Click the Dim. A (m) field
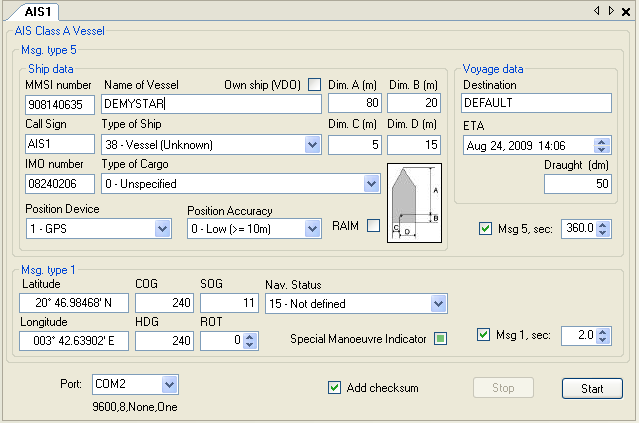 coord(355,103)
